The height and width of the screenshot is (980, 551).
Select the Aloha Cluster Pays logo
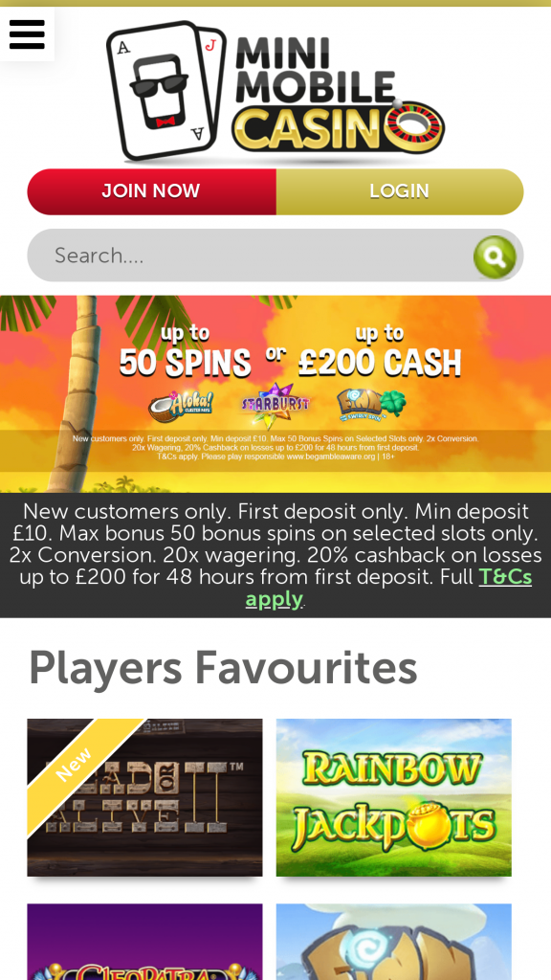point(181,406)
